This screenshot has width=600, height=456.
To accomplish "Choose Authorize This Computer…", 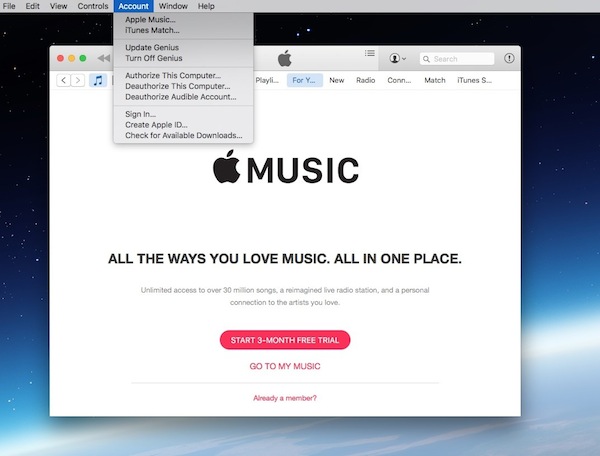I will click(184, 75).
